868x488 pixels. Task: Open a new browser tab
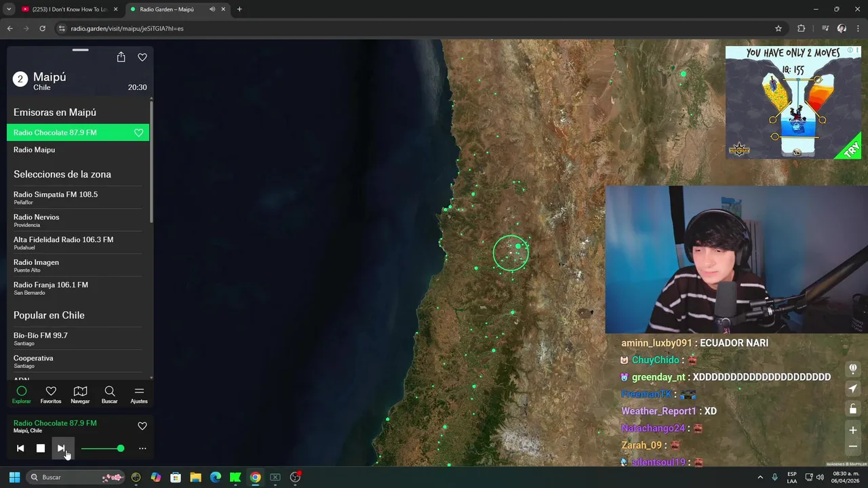239,9
